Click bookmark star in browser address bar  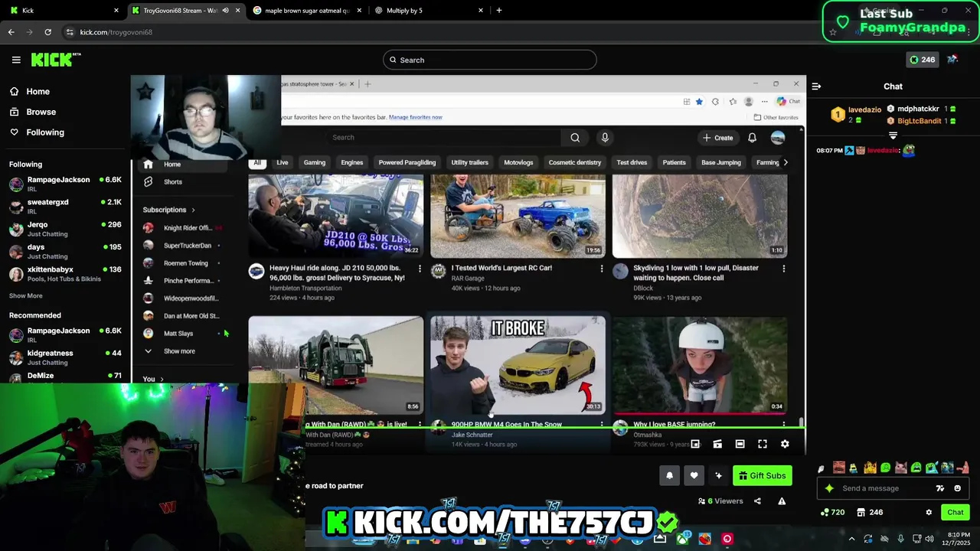tap(833, 32)
